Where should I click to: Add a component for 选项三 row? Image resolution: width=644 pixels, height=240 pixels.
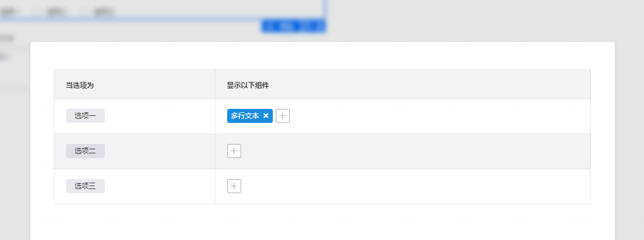coord(234,186)
